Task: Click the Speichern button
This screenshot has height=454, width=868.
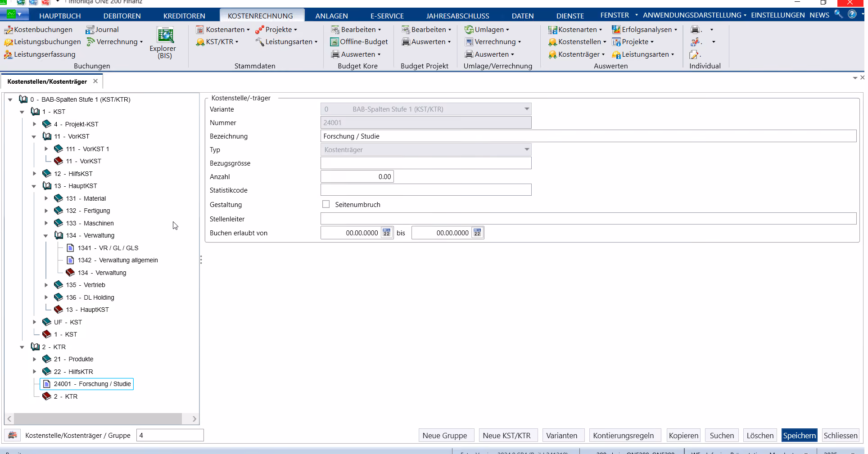Action: (800, 436)
